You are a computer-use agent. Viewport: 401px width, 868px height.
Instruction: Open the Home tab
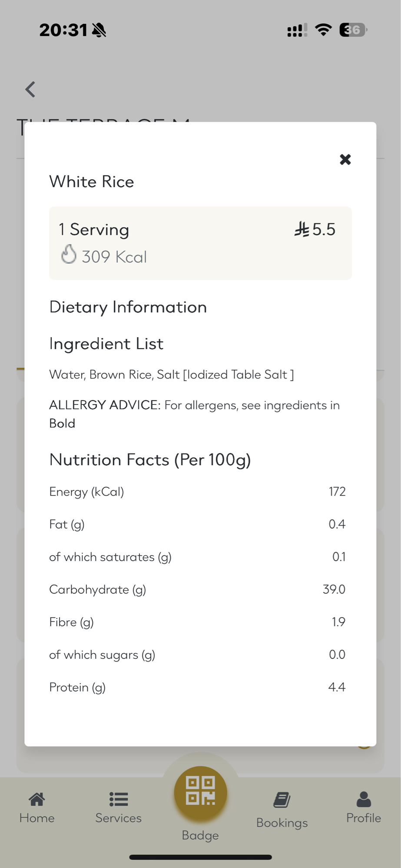click(x=37, y=808)
